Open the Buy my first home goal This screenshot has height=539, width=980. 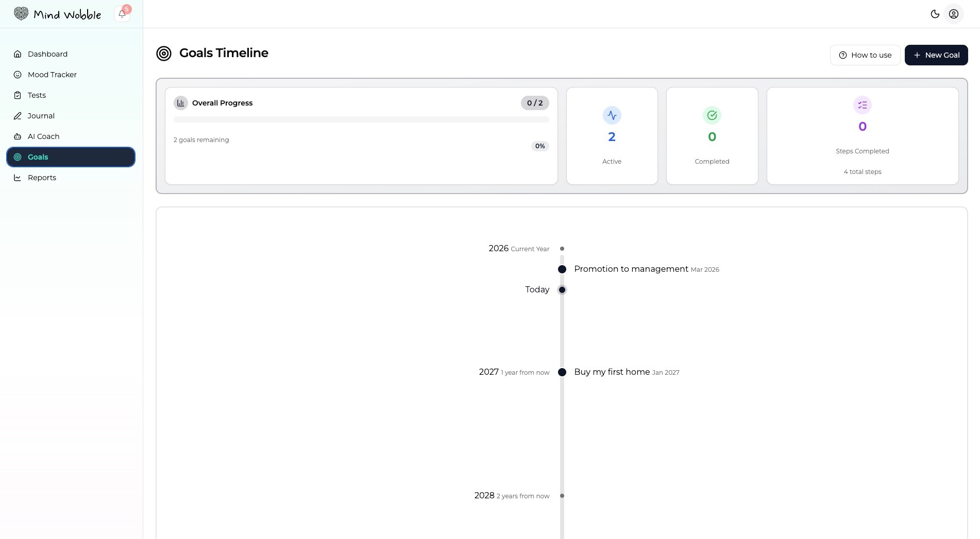(612, 372)
